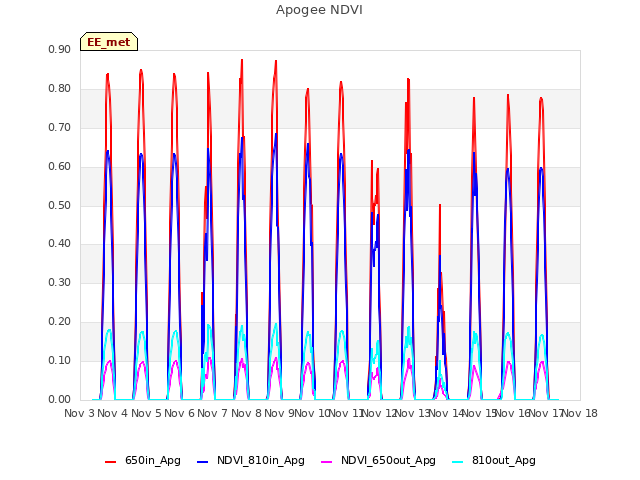The width and height of the screenshot is (640, 480).
Task: Click the Nov 18 x-axis label
Action: (580, 413)
